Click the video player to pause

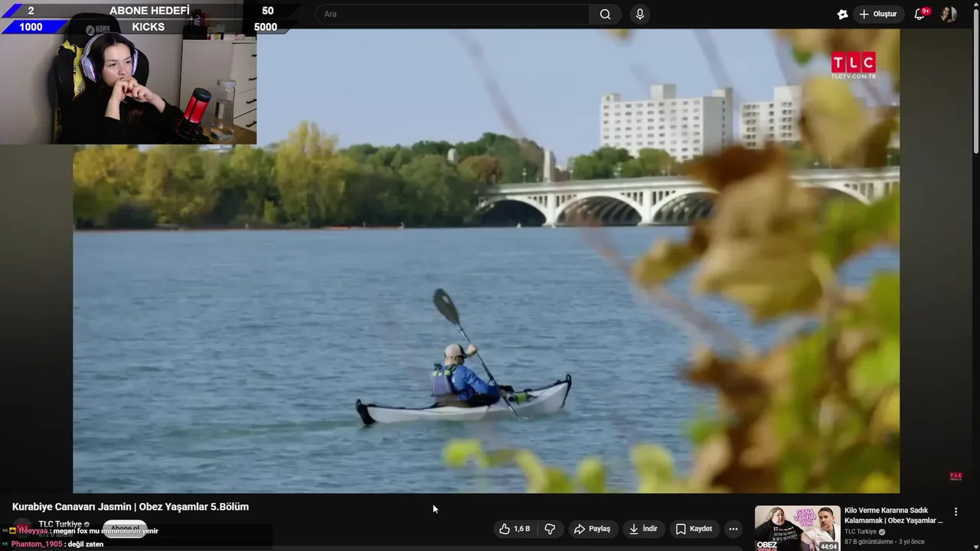click(486, 261)
